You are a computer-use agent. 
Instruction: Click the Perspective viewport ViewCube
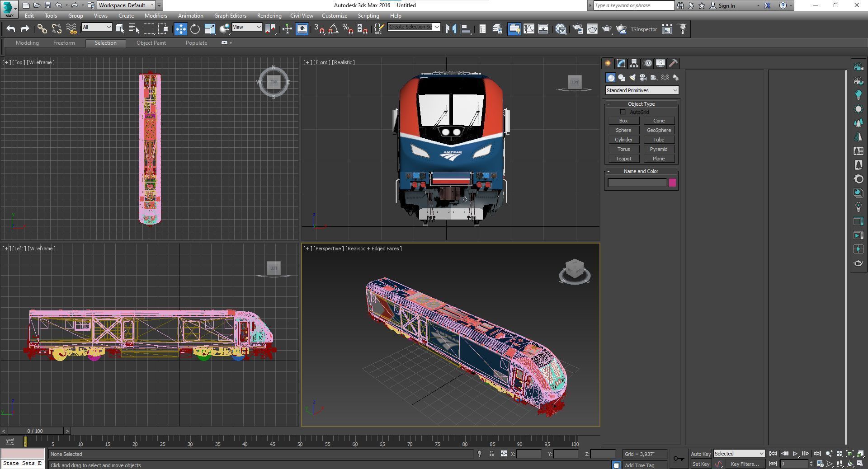(574, 271)
